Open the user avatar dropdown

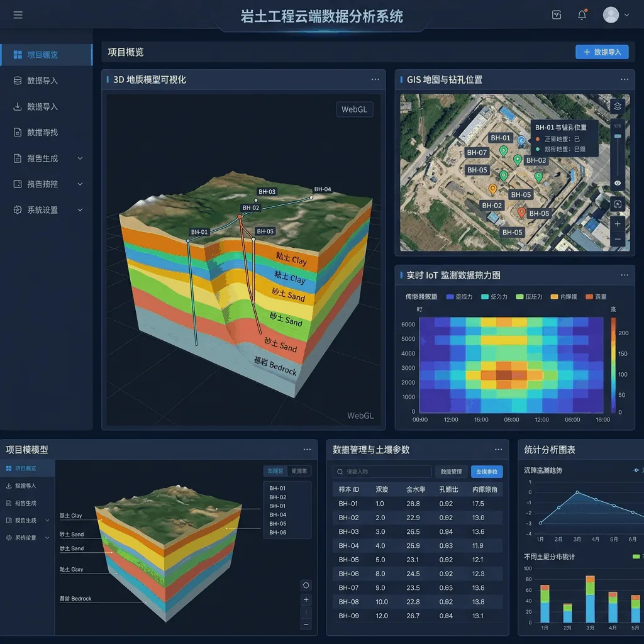click(616, 15)
